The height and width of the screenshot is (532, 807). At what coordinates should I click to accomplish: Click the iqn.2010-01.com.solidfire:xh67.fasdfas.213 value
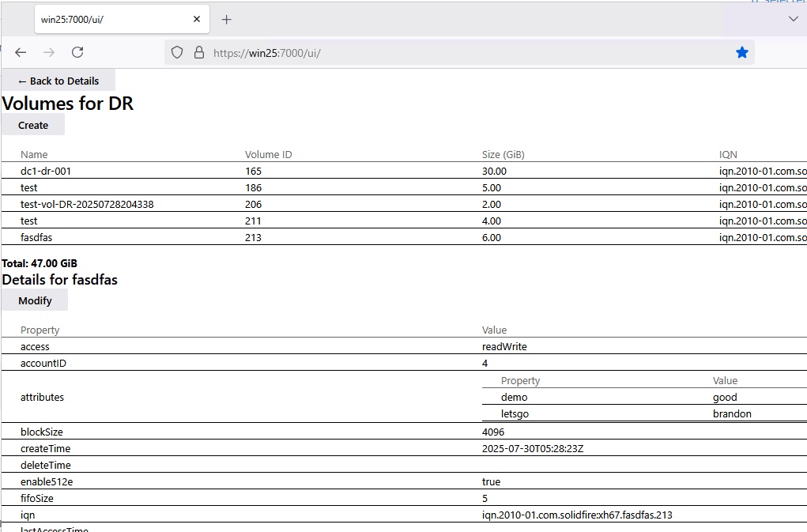coord(577,515)
